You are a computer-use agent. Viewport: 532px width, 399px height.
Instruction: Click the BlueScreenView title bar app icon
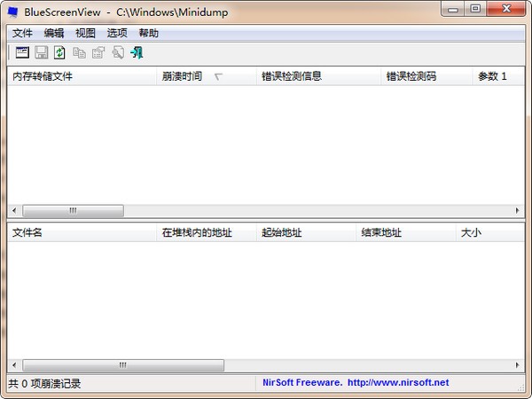(13, 12)
